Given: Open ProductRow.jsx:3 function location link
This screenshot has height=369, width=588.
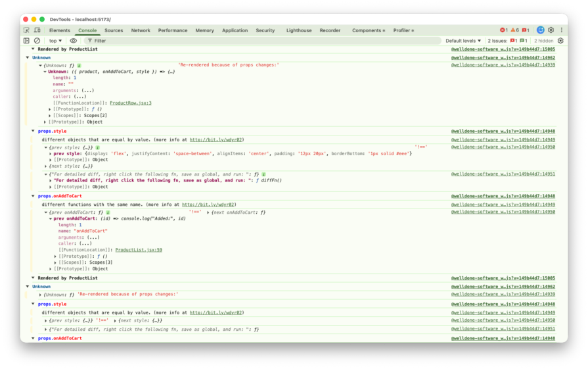Looking at the screenshot, I should (x=131, y=103).
